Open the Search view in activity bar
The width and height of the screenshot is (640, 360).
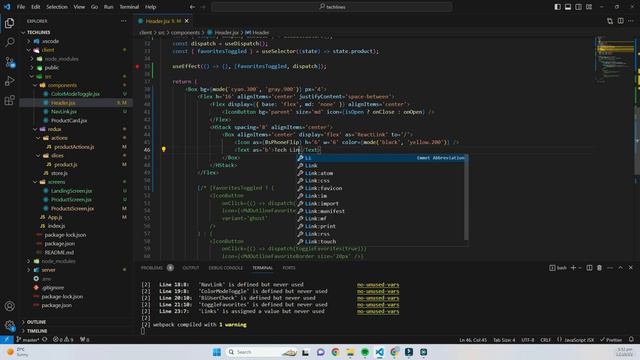[x=9, y=42]
